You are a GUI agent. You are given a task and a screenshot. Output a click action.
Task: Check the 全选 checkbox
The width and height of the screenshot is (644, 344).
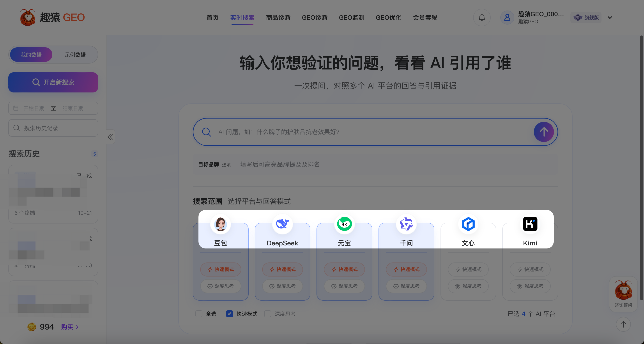[199, 314]
